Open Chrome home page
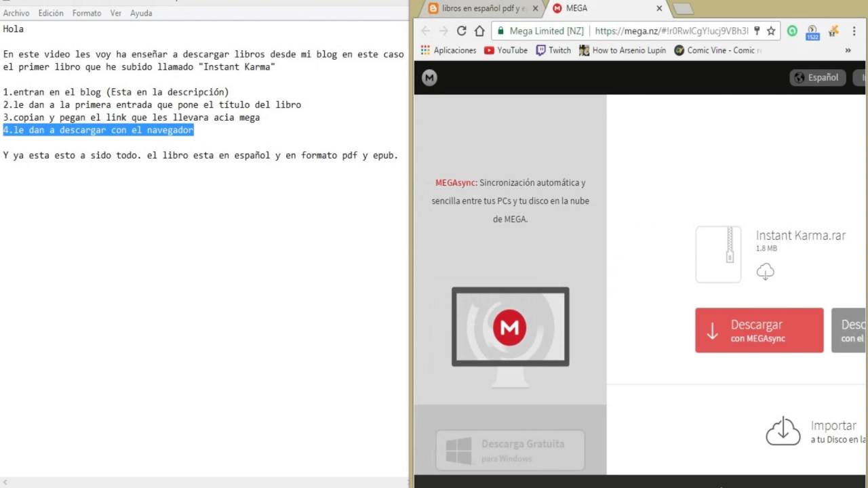Viewport: 868px width, 488px height. coord(479,30)
